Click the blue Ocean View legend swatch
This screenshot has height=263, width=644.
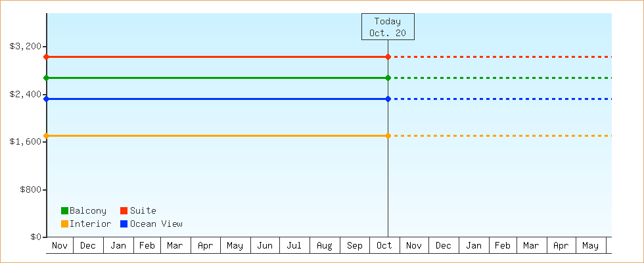pos(124,224)
